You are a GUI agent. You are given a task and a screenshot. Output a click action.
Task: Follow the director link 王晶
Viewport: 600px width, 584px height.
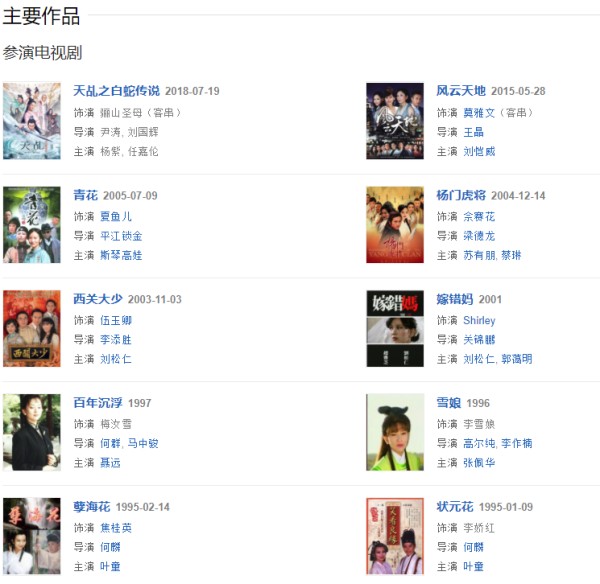(473, 132)
